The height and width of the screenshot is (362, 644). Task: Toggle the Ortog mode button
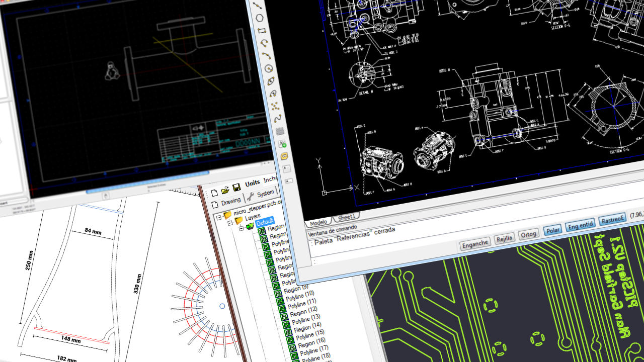point(528,235)
